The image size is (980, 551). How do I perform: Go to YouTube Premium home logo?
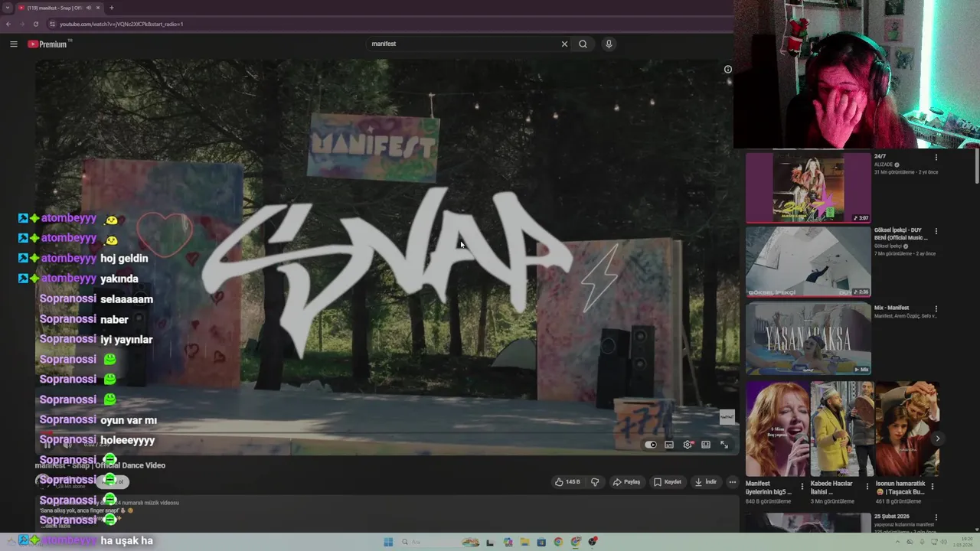point(49,44)
